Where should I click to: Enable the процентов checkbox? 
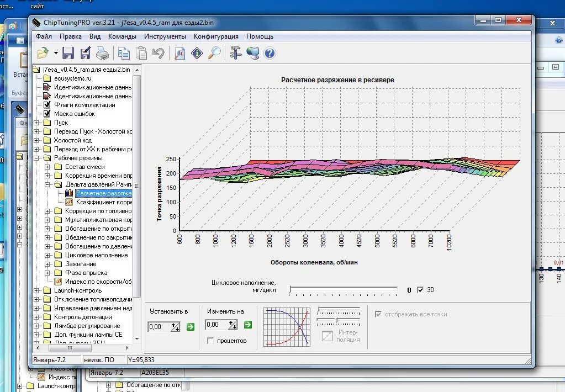pyautogui.click(x=211, y=341)
